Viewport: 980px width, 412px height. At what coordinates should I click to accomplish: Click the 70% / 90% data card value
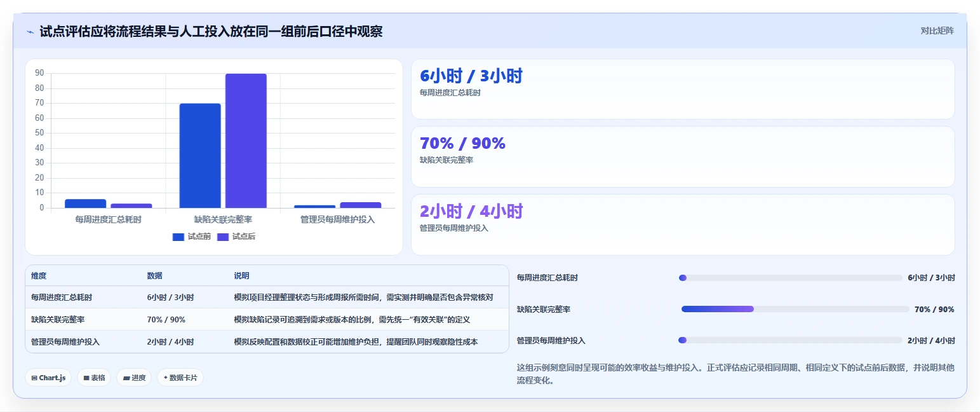[462, 144]
